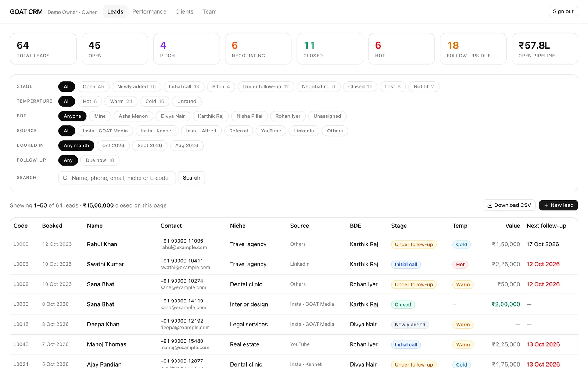Click the Negotiating stat card
The height and width of the screenshot is (368, 588).
(x=258, y=49)
